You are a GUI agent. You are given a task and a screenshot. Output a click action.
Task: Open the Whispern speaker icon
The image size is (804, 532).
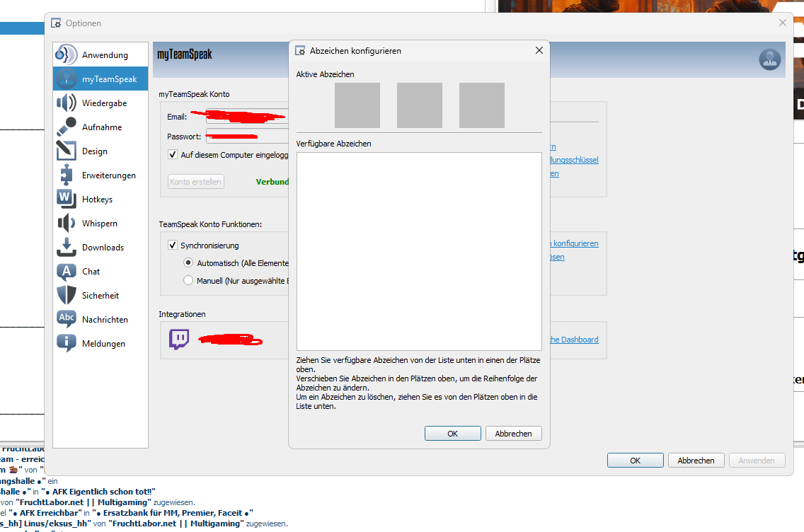click(x=67, y=224)
